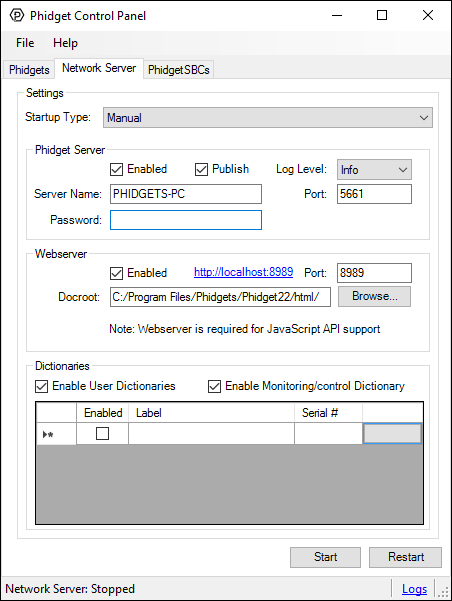
Task: Click the Browse... button
Action: [x=374, y=297]
